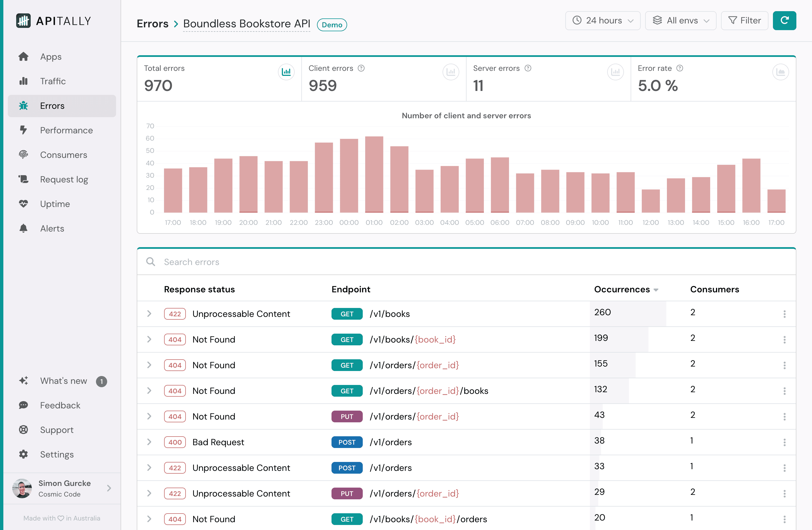This screenshot has height=530, width=812.
Task: Open the actions menu for the 199 occurrences row
Action: point(784,339)
